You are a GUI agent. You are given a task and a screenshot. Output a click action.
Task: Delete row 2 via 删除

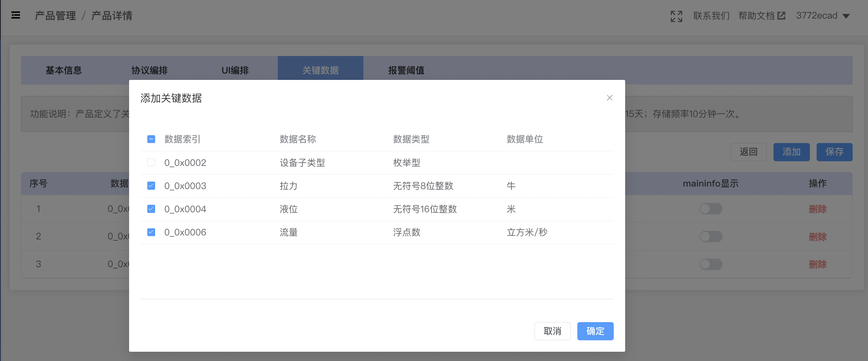coord(817,237)
